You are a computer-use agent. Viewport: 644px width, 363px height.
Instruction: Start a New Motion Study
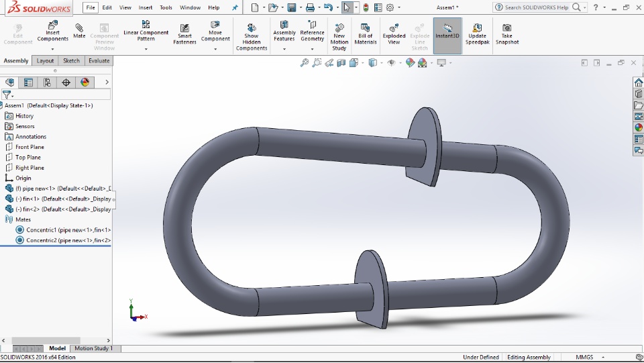click(x=339, y=36)
